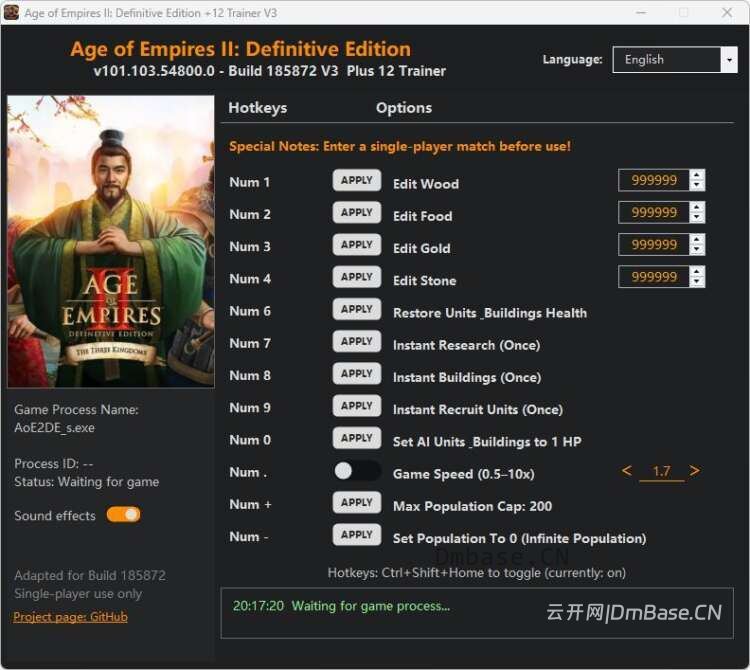Screen dimensions: 750x670
Task: Switch to the Hotkeys tab
Action: click(258, 108)
